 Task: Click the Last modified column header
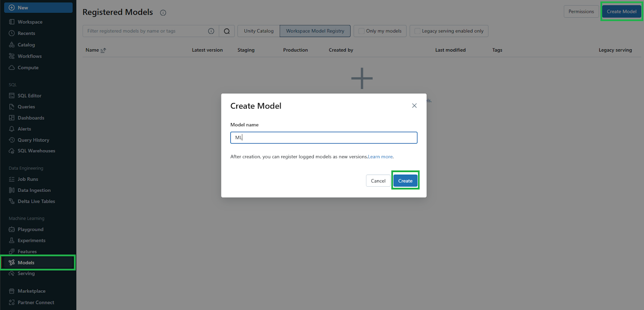(450, 50)
